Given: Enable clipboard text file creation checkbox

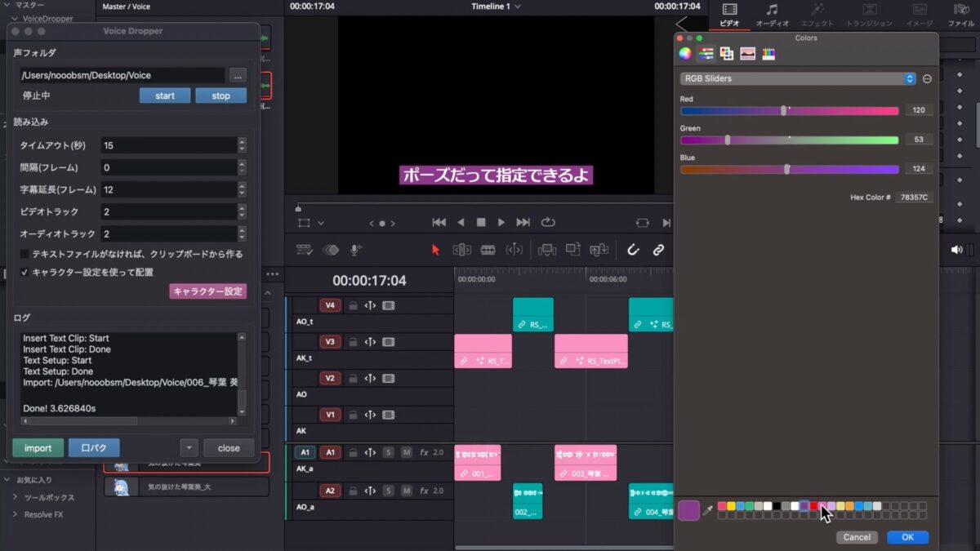Looking at the screenshot, I should coord(24,254).
